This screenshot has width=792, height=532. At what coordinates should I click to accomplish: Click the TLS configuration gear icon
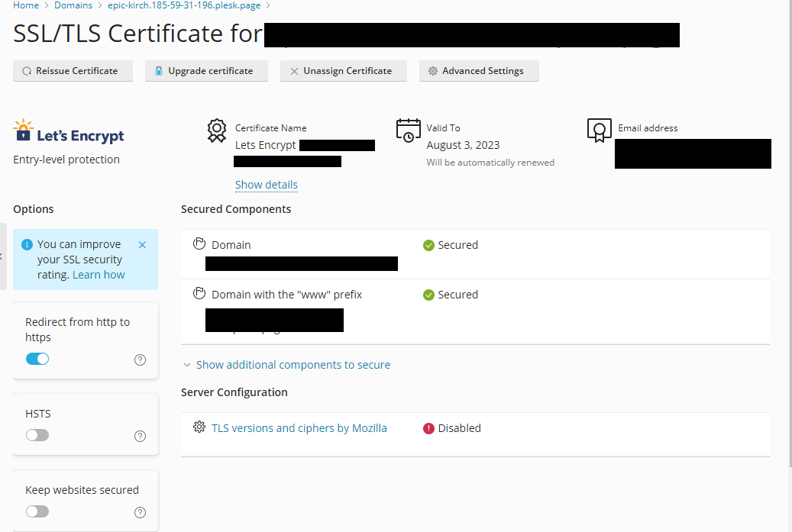pyautogui.click(x=199, y=427)
